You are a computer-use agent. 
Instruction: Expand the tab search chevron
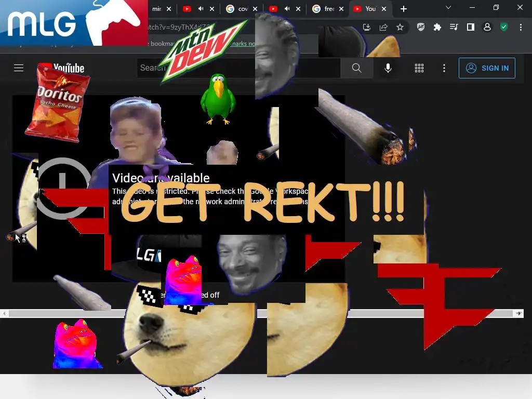click(448, 7)
